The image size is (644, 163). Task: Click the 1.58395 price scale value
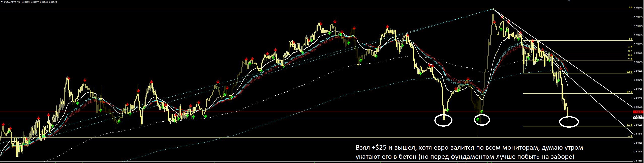coord(638,160)
